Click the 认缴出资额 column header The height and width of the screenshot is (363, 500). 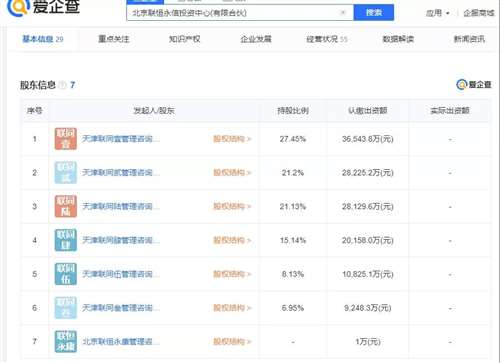point(367,110)
